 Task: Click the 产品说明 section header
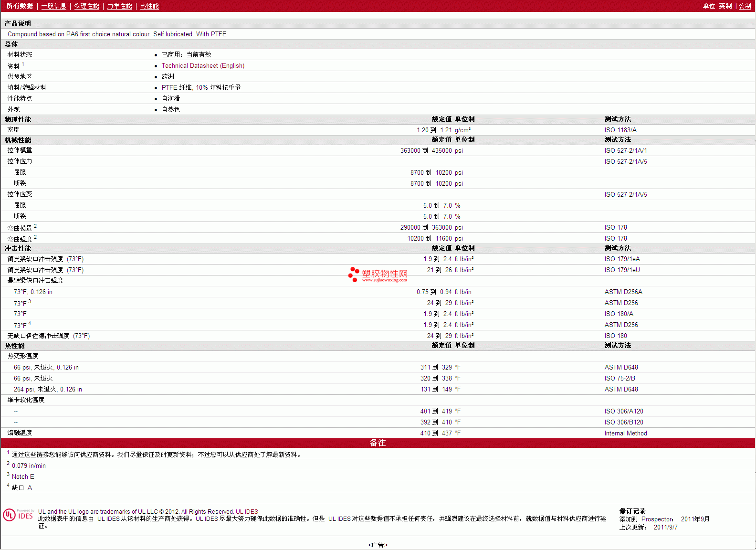click(18, 23)
